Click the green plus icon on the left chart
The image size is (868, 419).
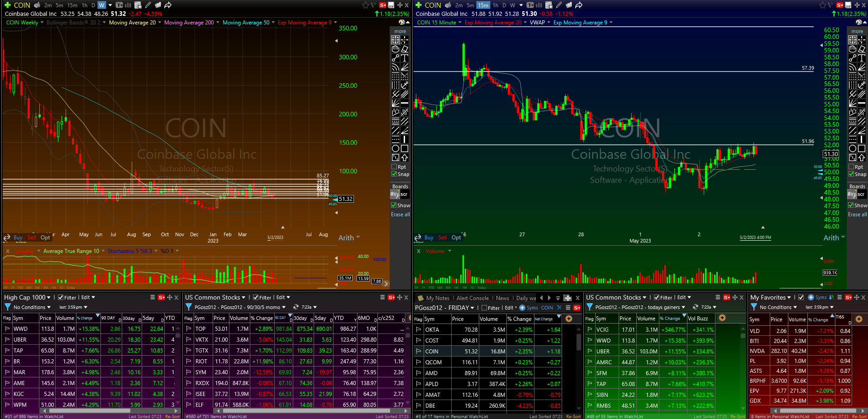click(x=8, y=5)
